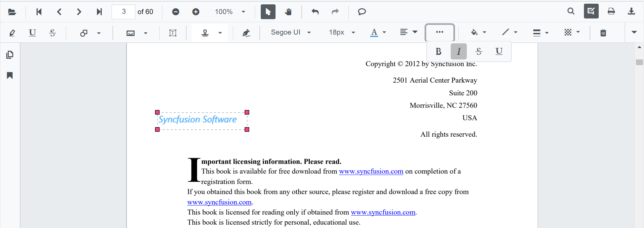Viewport: 644px width, 228px height.
Task: Open the Segoe UI font family dropdown
Action: 291,32
